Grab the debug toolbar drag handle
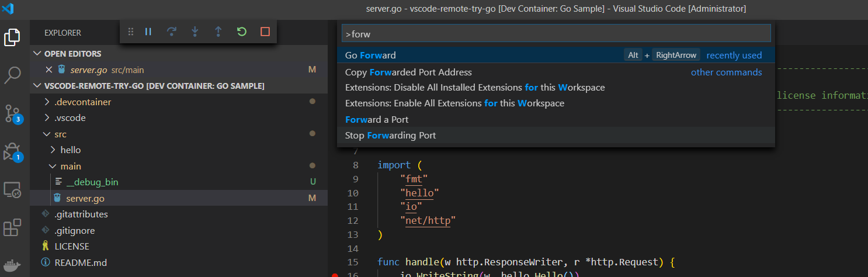This screenshot has height=277, width=868. [x=131, y=32]
